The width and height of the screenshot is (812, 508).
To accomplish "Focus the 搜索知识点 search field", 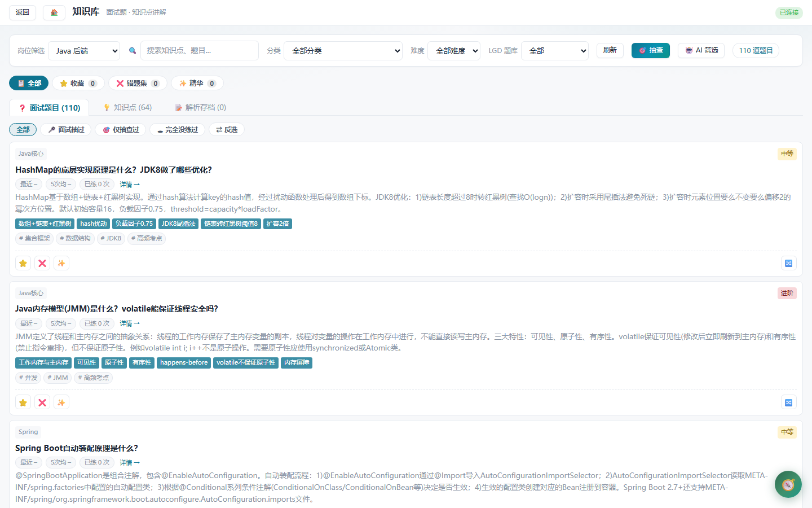I will (x=200, y=51).
